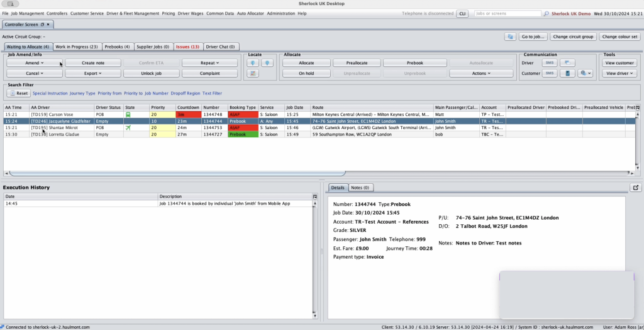
Task: Open the Amend dropdown
Action: (35, 63)
